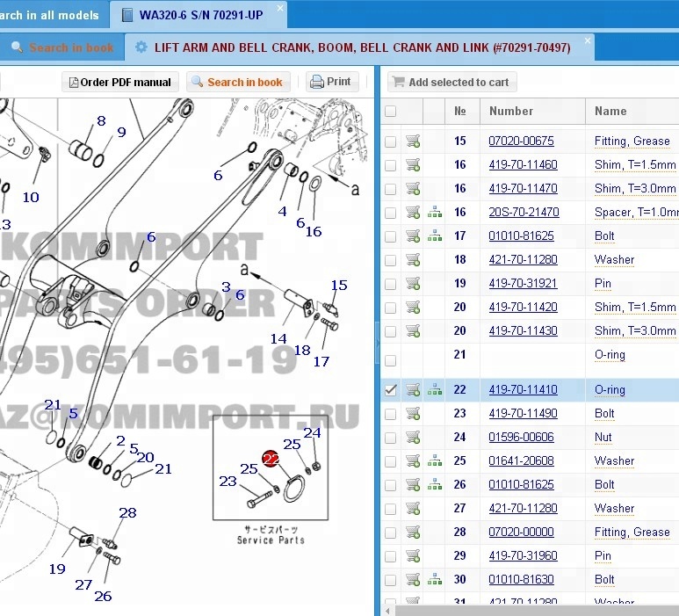Print the parts diagram

pyautogui.click(x=332, y=82)
